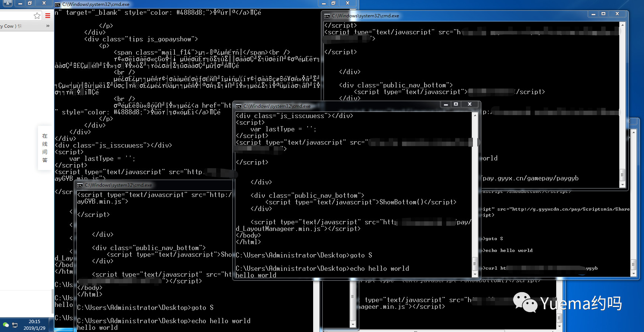The image size is (644, 332).
Task: Open the 在线问答 side tab
Action: (45, 148)
